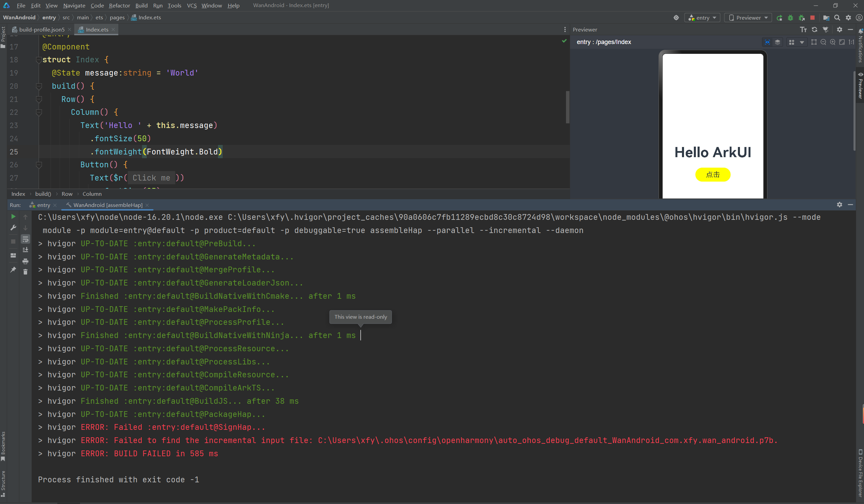
Task: Zoom in on the Previewer
Action: (832, 42)
